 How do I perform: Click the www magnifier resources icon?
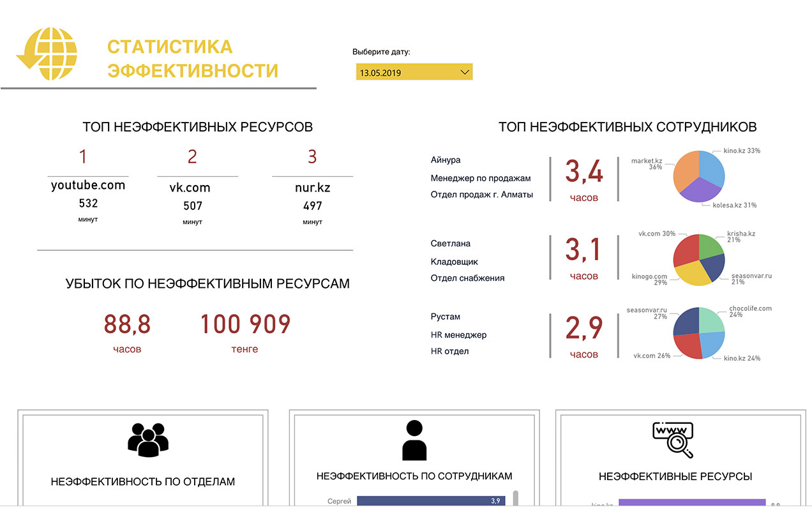(x=673, y=440)
